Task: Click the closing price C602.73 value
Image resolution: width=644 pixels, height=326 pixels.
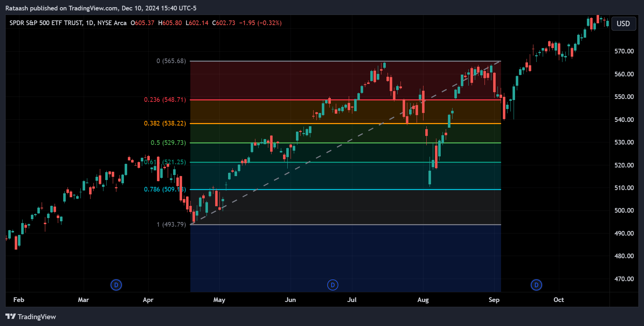Action: (x=224, y=23)
